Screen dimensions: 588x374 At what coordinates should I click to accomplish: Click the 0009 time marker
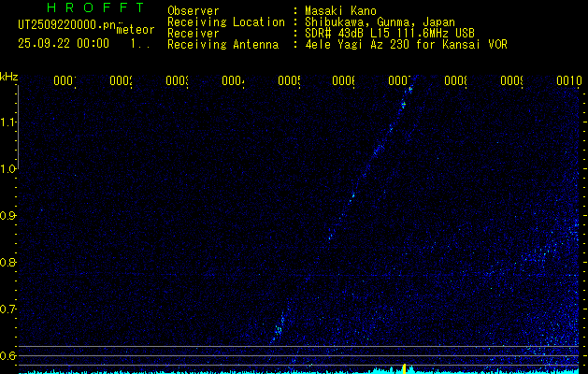coord(511,80)
